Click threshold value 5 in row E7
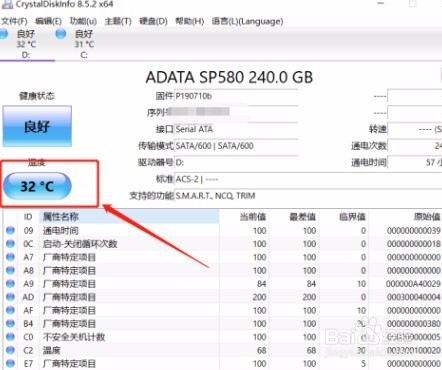 pyautogui.click(x=363, y=364)
